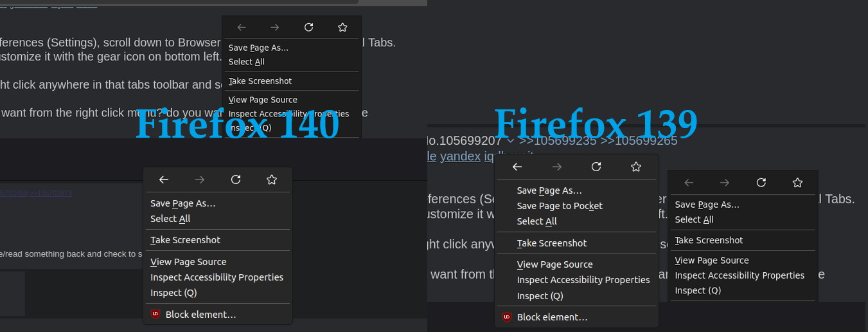Follow the >>105699265 reply link

(639, 140)
